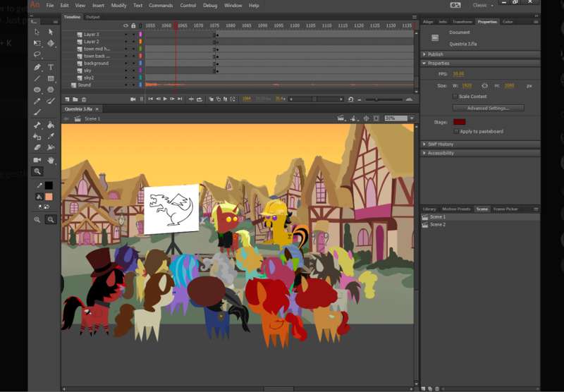Screen dimensions: 564x392
Task: Go to the first frame button
Action: [150, 99]
